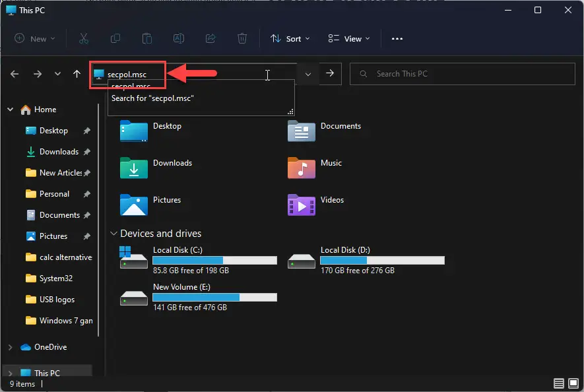Open the Sort dropdown menu
Screen dimensions: 584x392
click(290, 39)
